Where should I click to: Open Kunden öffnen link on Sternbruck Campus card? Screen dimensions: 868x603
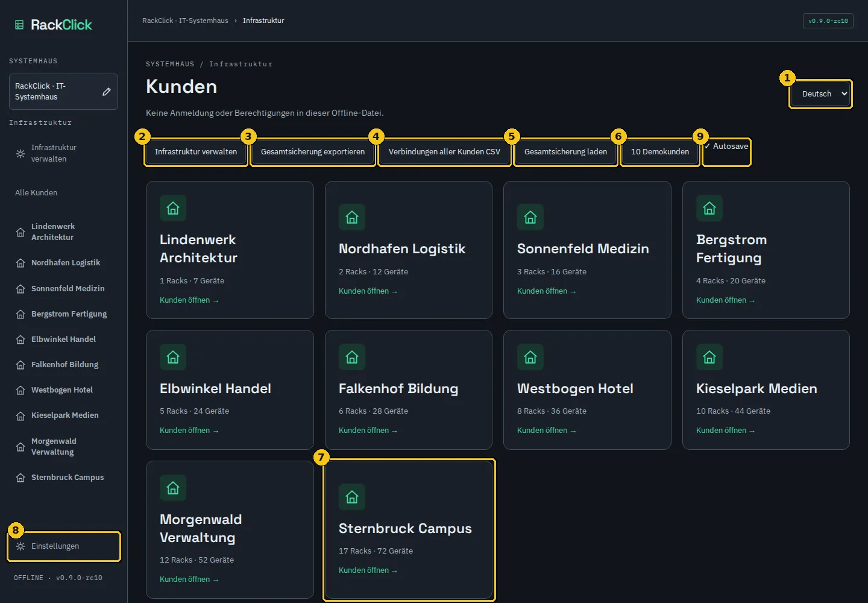(x=368, y=570)
